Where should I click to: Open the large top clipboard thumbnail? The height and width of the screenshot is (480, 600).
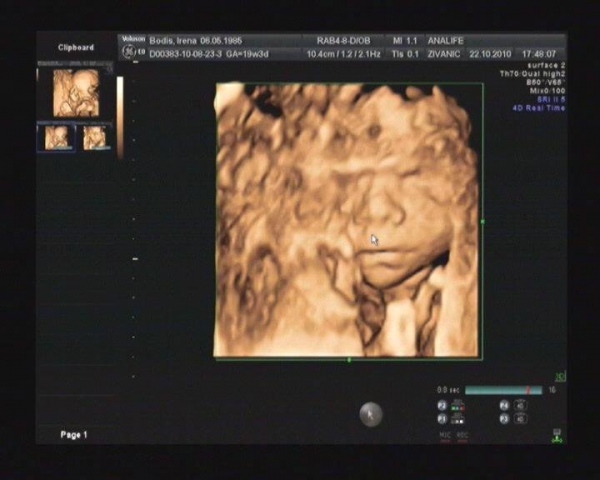point(76,93)
